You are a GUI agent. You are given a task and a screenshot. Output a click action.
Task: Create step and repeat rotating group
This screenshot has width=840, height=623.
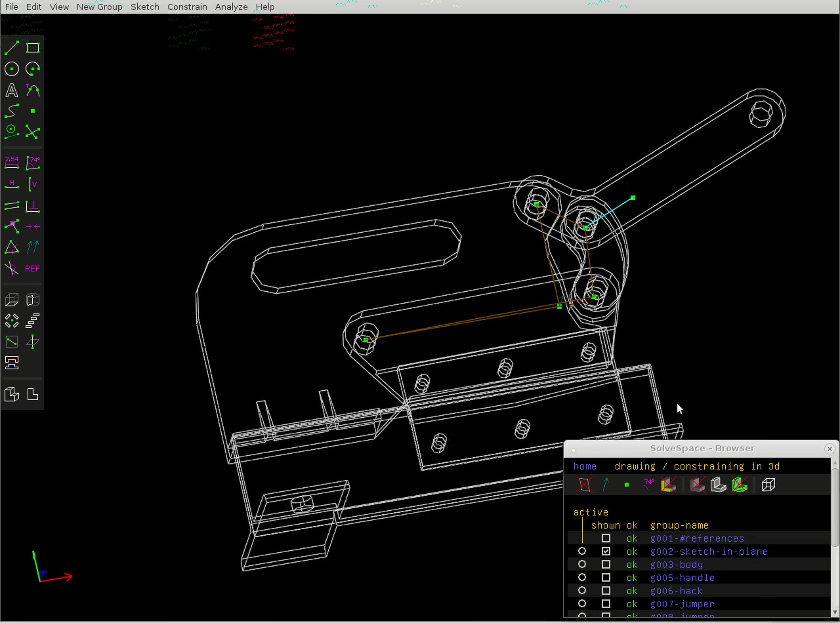click(x=12, y=321)
